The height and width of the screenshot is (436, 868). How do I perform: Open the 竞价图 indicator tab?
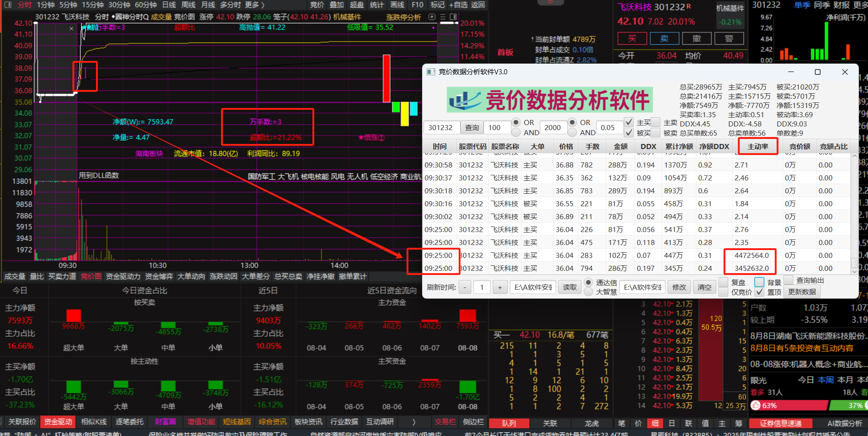coord(91,276)
